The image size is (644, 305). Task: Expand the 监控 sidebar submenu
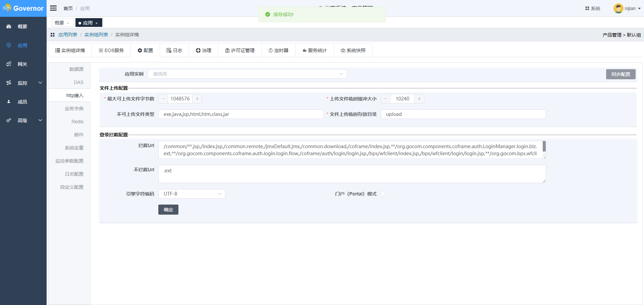[x=40, y=83]
